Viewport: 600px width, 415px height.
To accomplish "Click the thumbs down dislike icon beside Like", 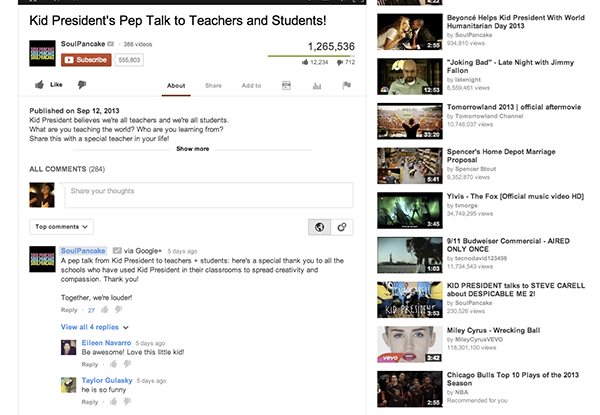I will [82, 85].
